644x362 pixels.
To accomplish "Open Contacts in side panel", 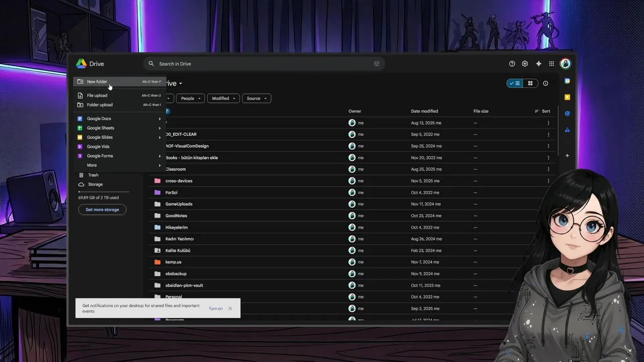I will tap(568, 130).
